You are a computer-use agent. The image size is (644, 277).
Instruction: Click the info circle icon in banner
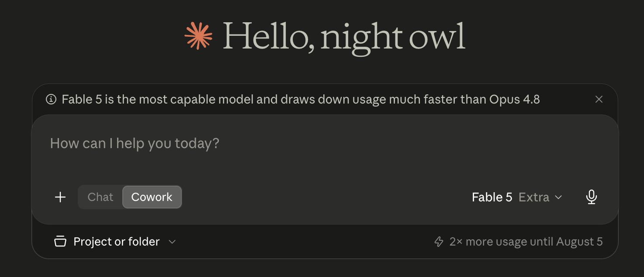51,100
